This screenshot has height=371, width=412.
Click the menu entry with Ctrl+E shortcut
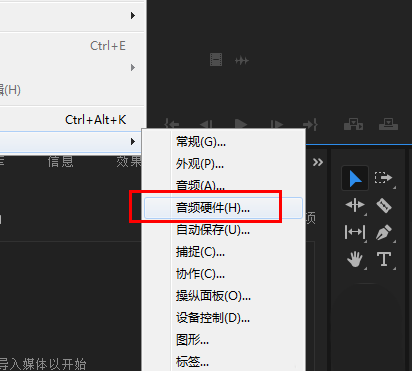pyautogui.click(x=72, y=46)
